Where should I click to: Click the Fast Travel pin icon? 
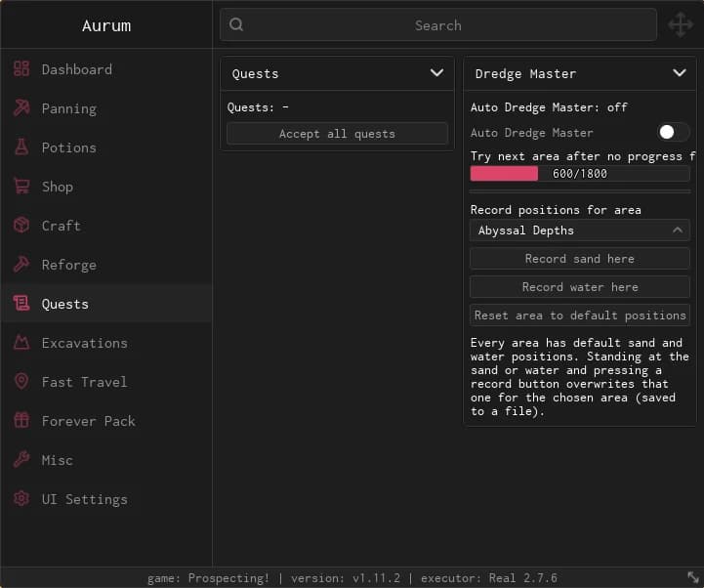[21, 381]
